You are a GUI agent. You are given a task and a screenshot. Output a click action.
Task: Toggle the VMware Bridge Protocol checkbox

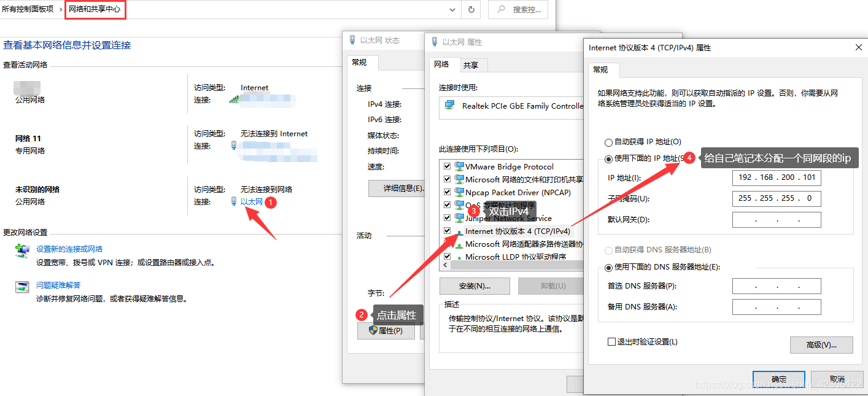pos(448,166)
